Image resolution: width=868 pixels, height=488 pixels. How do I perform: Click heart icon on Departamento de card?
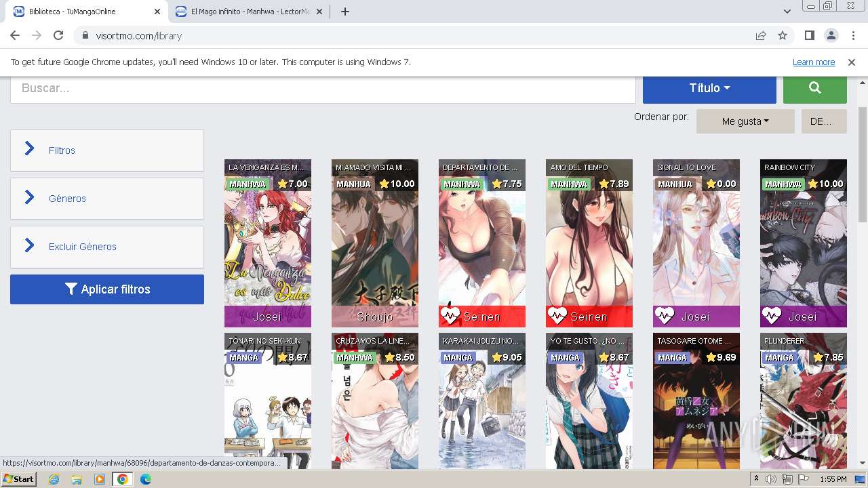tap(450, 316)
